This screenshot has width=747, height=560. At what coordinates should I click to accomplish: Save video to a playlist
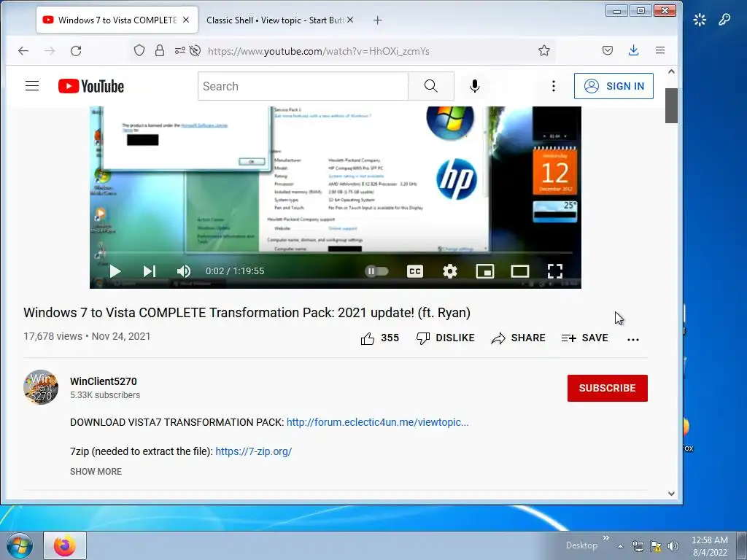click(584, 338)
